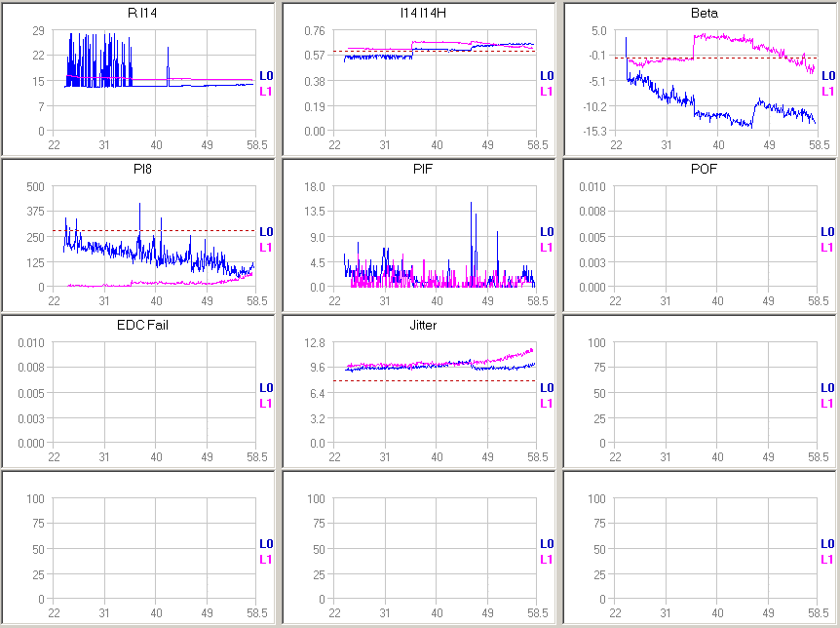Click the Beta chart title
Viewport: 840px width, 628px height.
pos(703,13)
